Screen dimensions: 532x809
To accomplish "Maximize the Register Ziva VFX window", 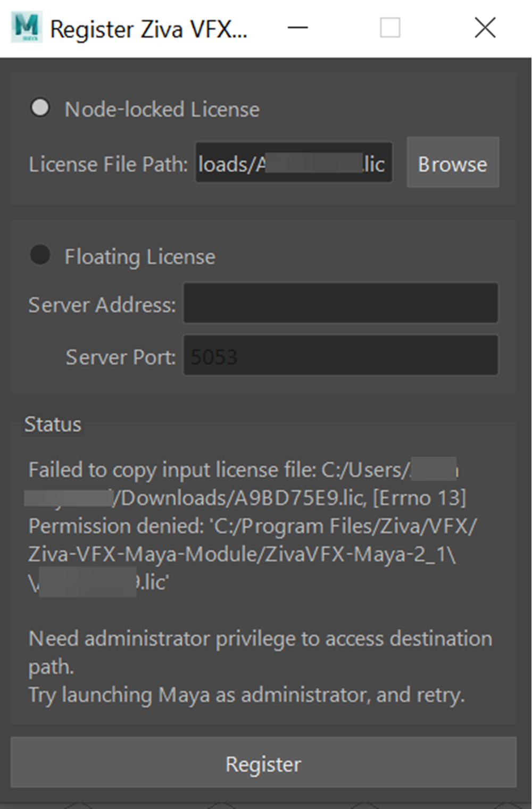I will 390,28.
